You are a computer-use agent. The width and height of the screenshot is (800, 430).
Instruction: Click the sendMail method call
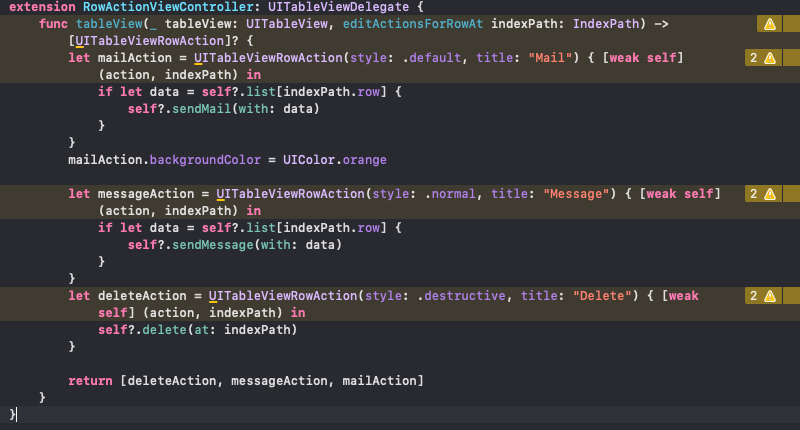(201, 109)
